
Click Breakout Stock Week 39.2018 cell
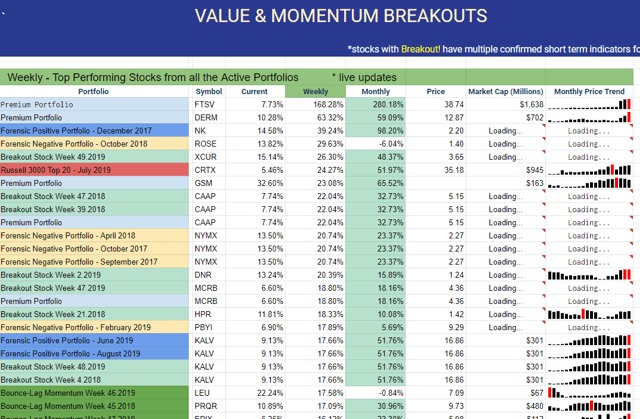pyautogui.click(x=94, y=209)
